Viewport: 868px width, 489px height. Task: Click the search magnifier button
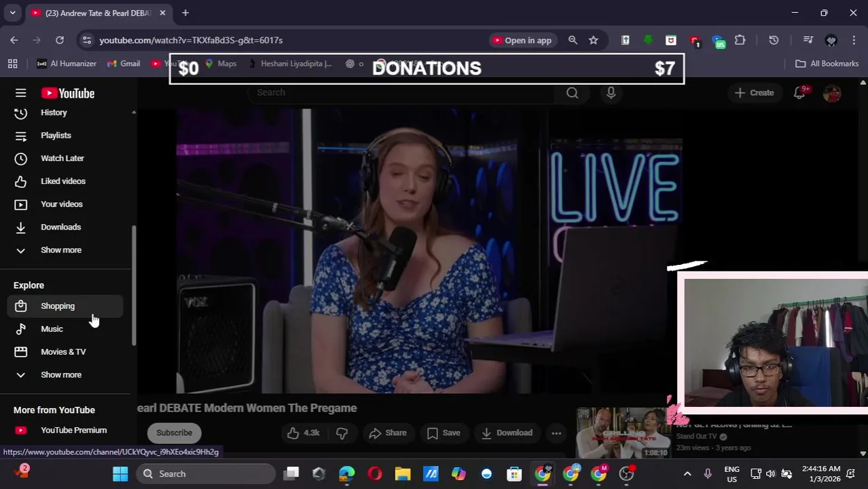572,93
